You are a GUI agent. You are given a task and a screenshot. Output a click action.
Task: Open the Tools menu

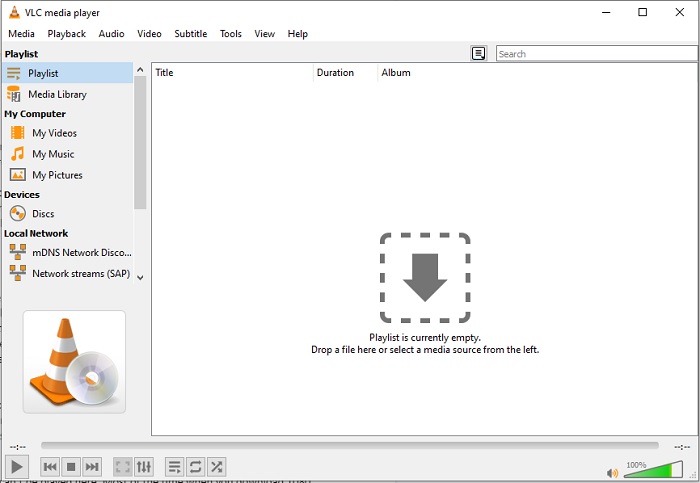(x=230, y=34)
